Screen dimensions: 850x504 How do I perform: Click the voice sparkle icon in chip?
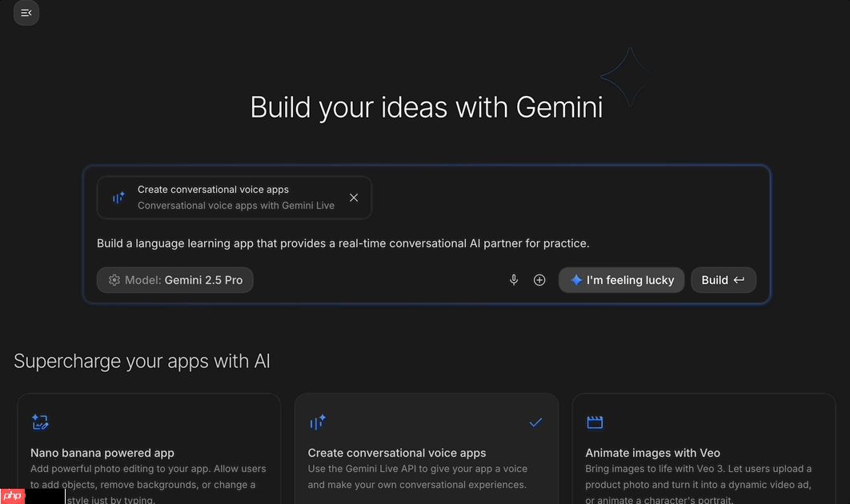pos(118,198)
